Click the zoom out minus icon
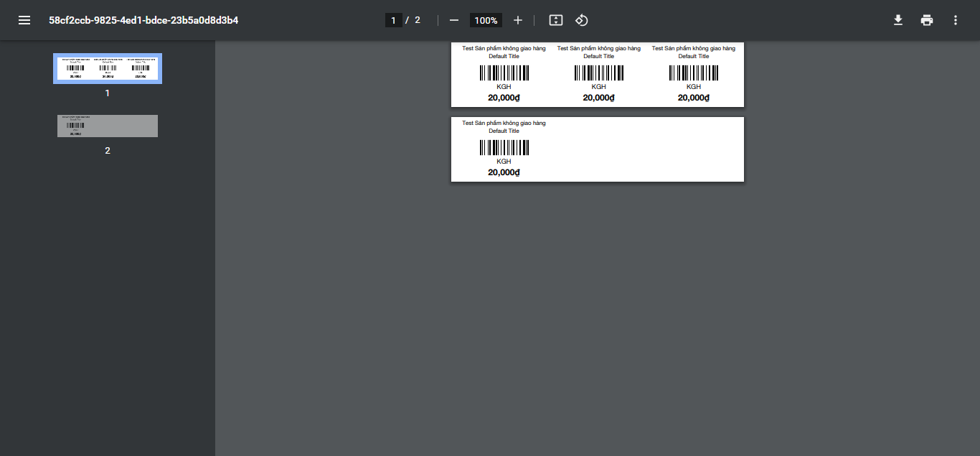The width and height of the screenshot is (980, 456). click(453, 20)
